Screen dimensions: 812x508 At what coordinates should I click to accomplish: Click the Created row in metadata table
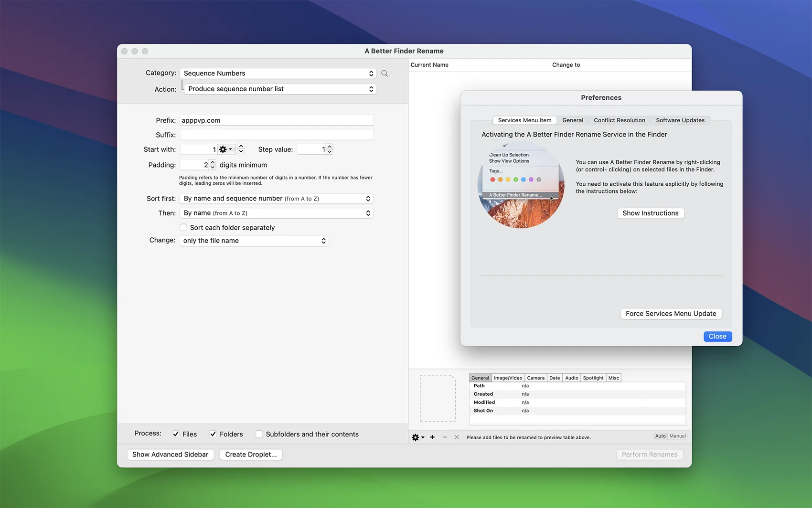coord(577,394)
